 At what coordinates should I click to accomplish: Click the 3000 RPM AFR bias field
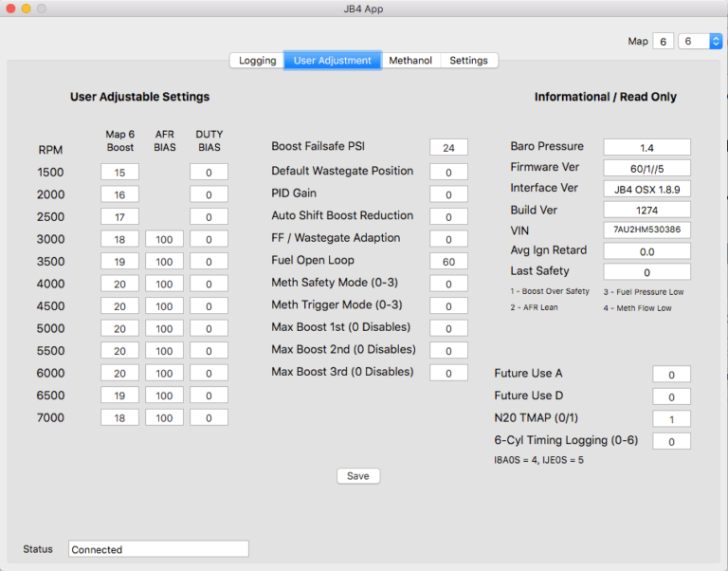pos(164,239)
